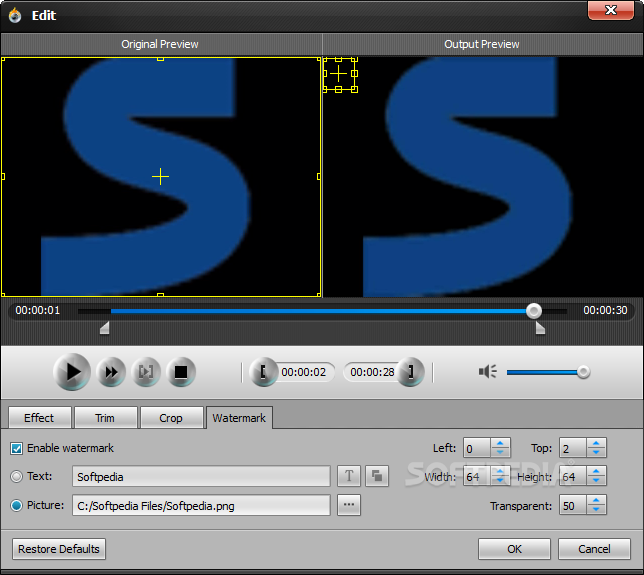Click the right crop handle in Original Preview
The height and width of the screenshot is (575, 644).
click(x=319, y=177)
